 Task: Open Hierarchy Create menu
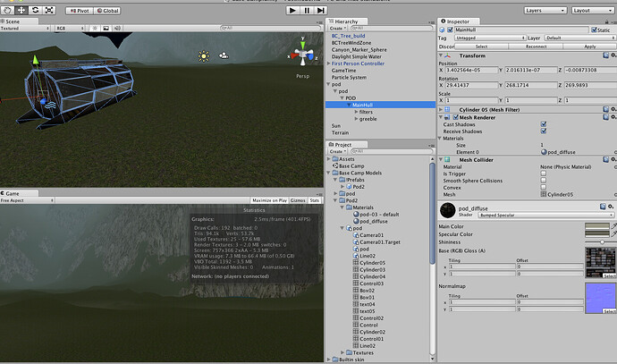pos(338,29)
